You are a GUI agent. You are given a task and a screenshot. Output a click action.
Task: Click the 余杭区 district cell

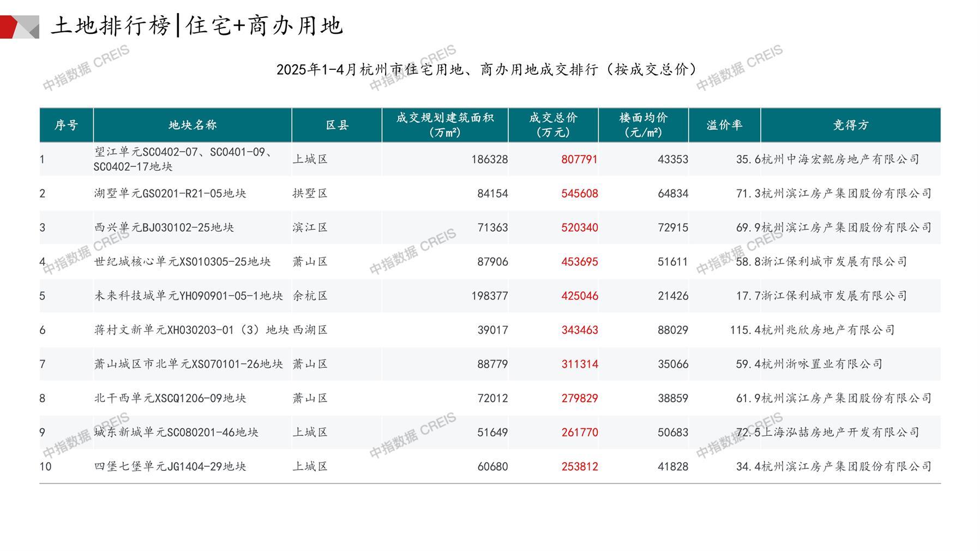coord(310,296)
